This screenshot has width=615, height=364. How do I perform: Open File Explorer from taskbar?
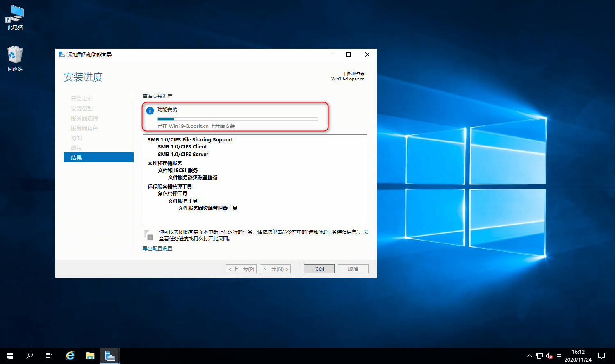[90, 356]
